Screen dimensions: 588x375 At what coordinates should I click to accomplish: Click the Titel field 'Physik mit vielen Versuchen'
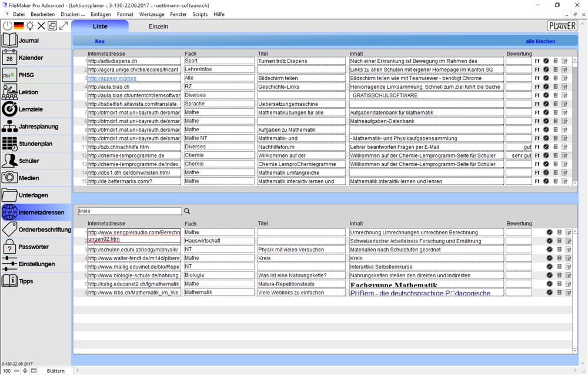(301, 250)
